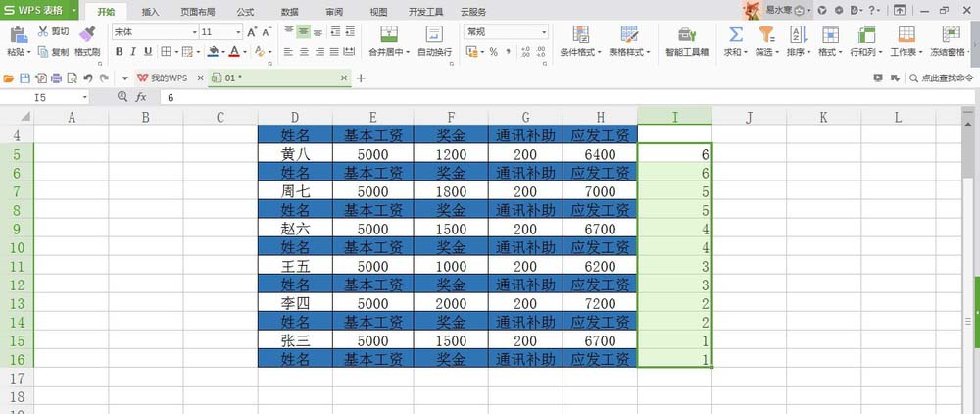Switch to the Formulas (公式) tab

pos(246,12)
